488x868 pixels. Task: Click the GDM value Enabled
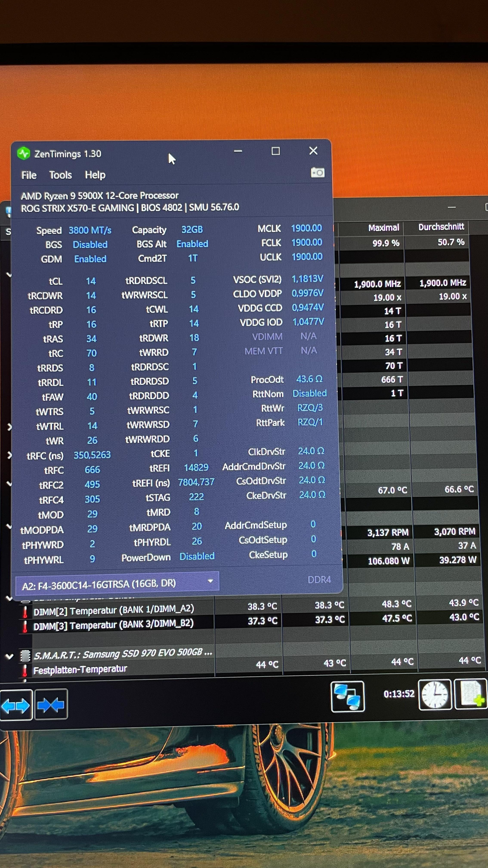click(x=90, y=259)
